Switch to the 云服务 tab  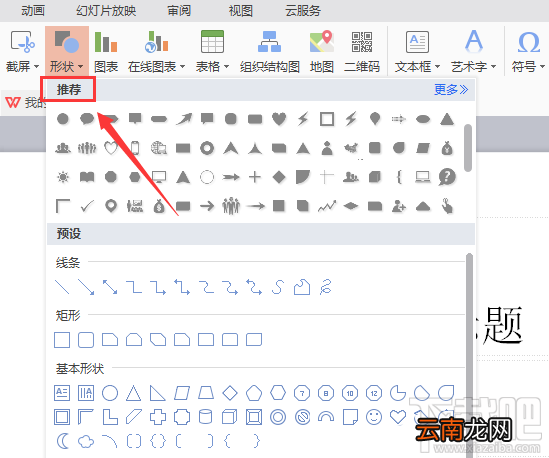point(303,11)
